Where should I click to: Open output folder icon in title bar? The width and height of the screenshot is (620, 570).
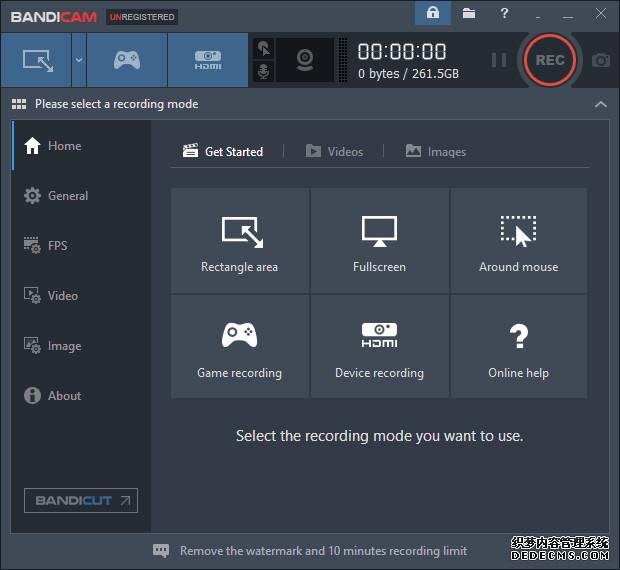pos(469,13)
